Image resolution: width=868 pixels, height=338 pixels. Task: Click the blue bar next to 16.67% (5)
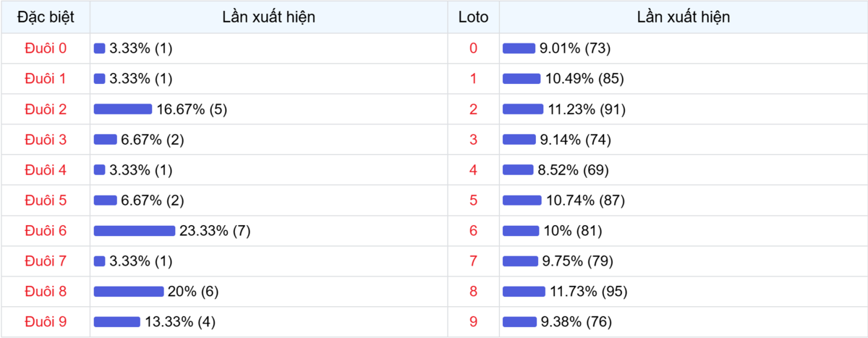[x=123, y=109]
